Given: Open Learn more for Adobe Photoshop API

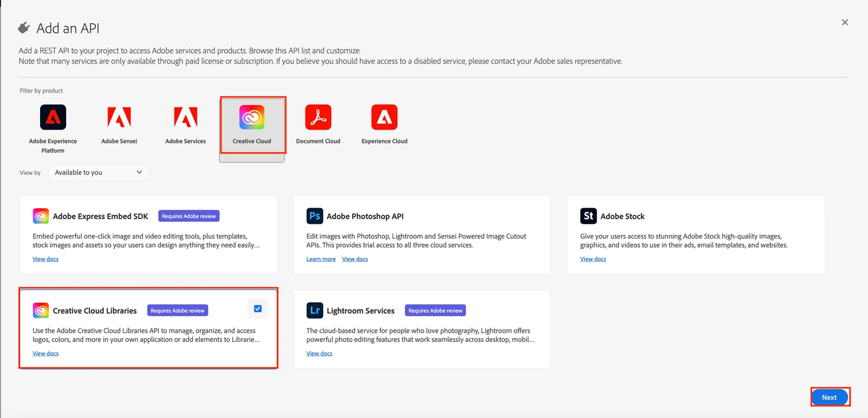Looking at the screenshot, I should click(x=321, y=259).
